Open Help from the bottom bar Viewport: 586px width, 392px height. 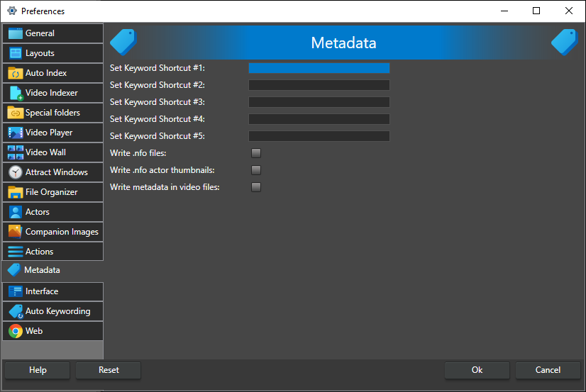[38, 370]
